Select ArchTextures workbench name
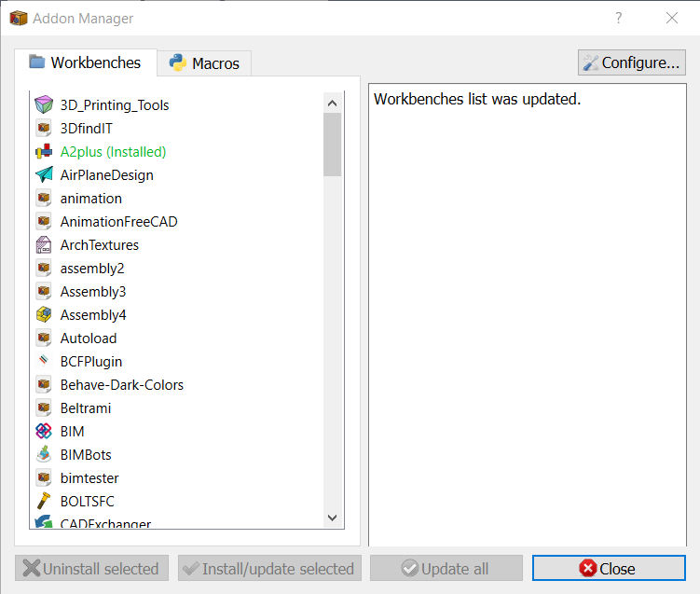This screenshot has height=594, width=700. pyautogui.click(x=100, y=245)
